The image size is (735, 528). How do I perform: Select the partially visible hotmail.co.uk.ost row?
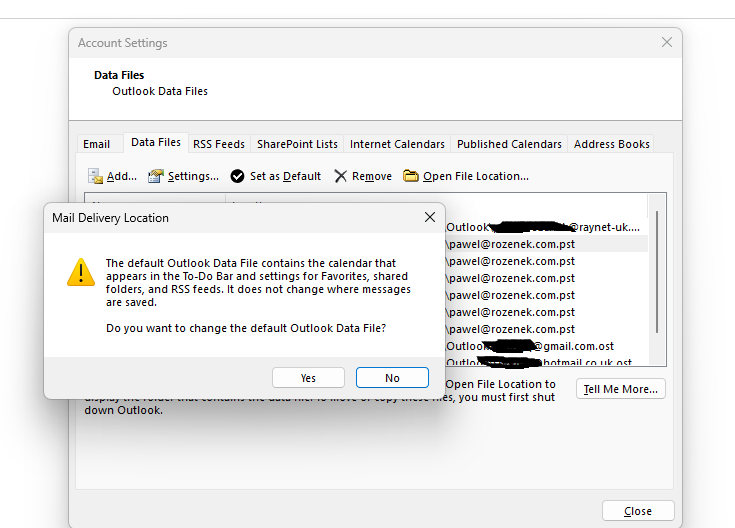tap(546, 361)
